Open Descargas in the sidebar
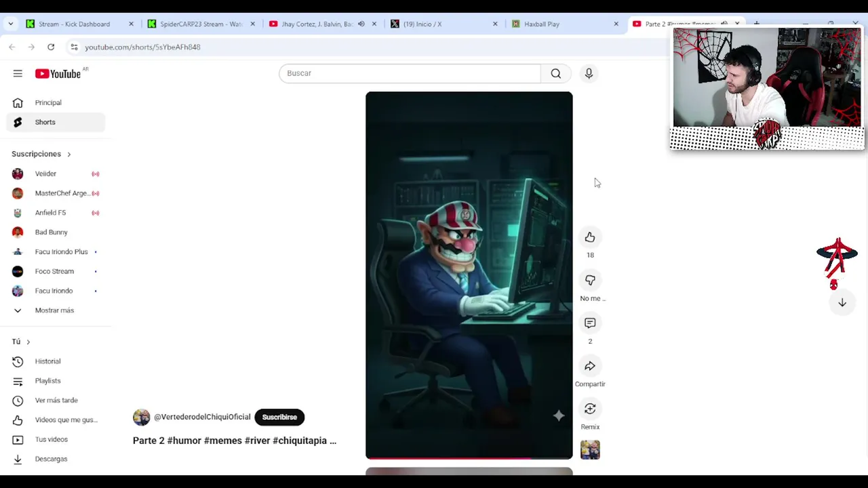The height and width of the screenshot is (488, 868). pos(56,459)
